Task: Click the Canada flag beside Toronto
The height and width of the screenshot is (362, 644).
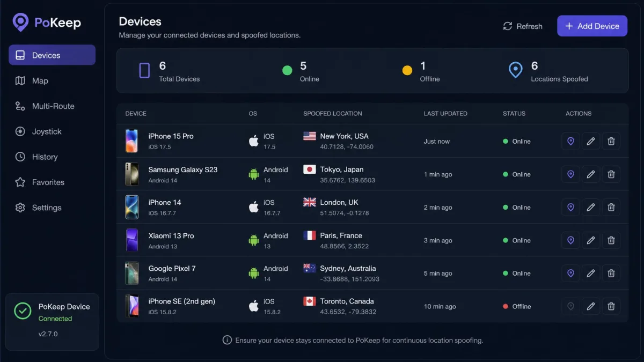Action: click(310, 301)
